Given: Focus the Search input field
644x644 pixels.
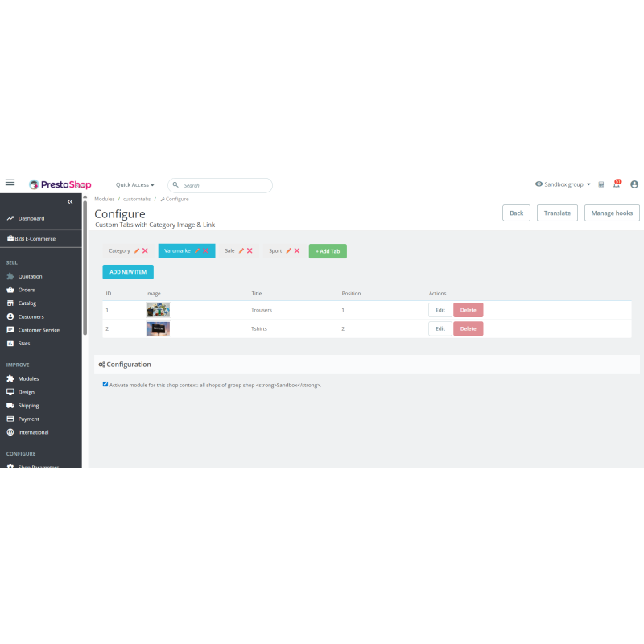Looking at the screenshot, I should click(x=220, y=185).
